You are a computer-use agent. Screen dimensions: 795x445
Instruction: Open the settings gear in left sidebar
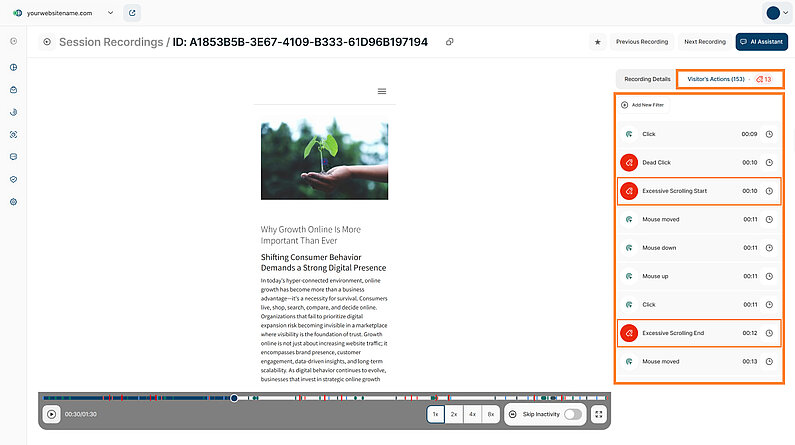[x=14, y=201]
